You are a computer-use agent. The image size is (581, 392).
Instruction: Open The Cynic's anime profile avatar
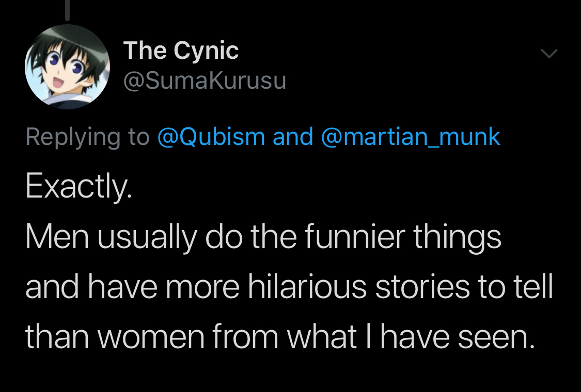tap(68, 67)
